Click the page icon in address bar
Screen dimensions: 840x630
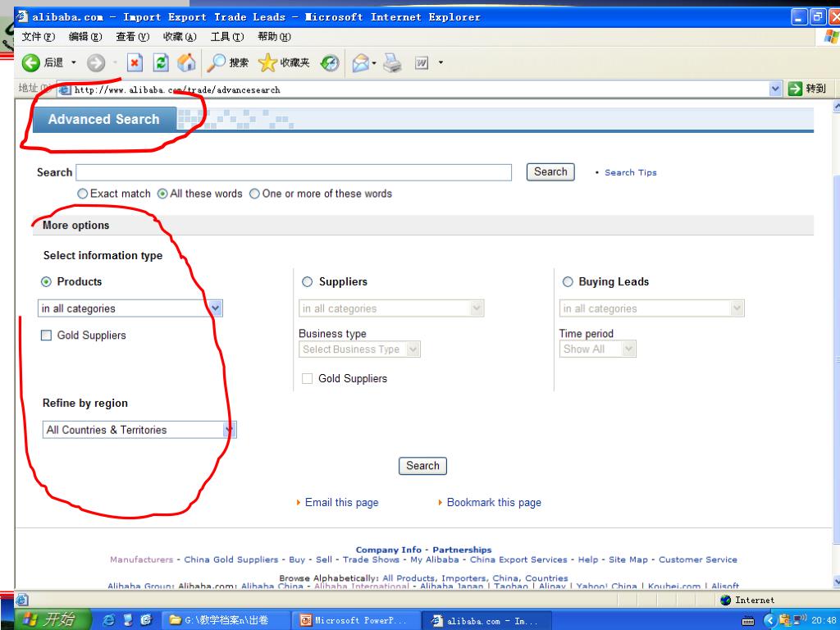click(x=65, y=89)
